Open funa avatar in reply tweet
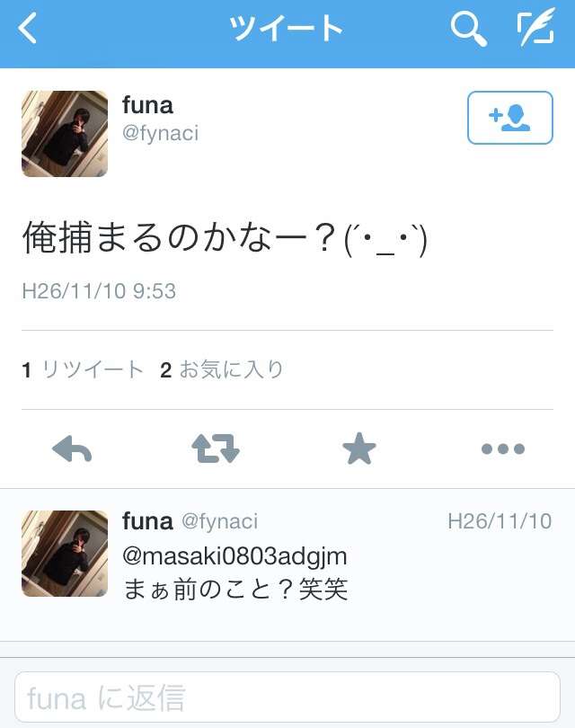The width and height of the screenshot is (575, 728). [x=65, y=554]
